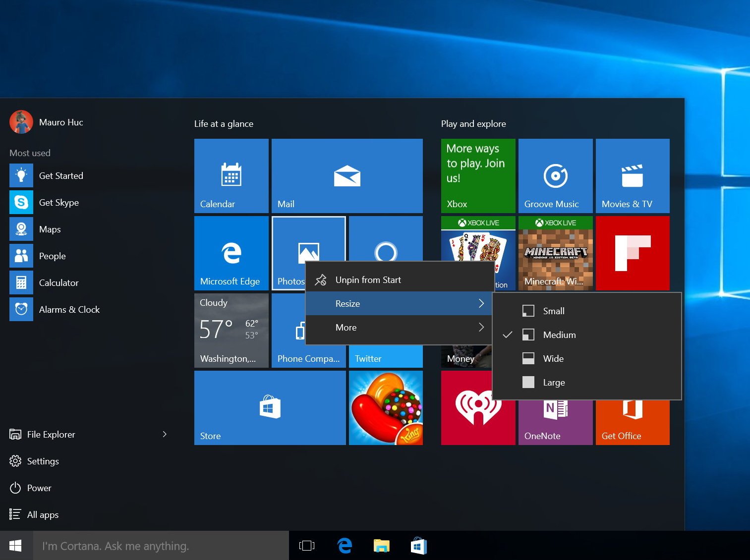Screen dimensions: 750x560
Task: Click Task View icon on taskbar
Action: (x=307, y=546)
